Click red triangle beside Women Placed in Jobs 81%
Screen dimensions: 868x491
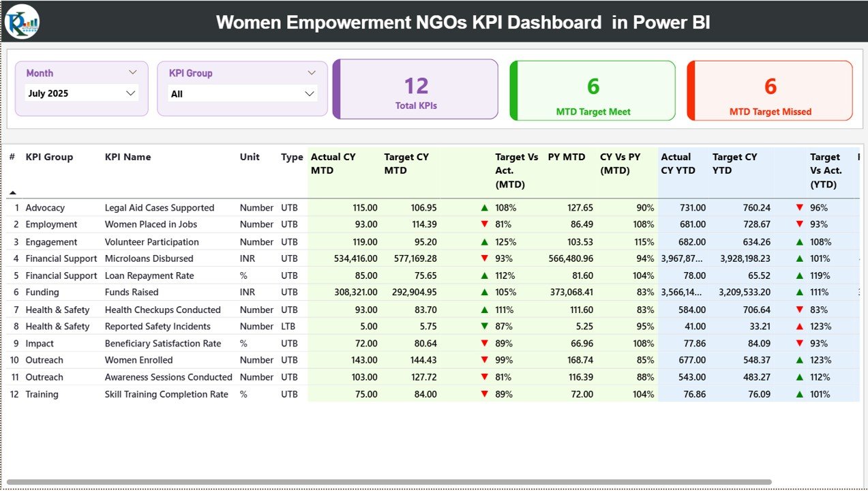(484, 224)
